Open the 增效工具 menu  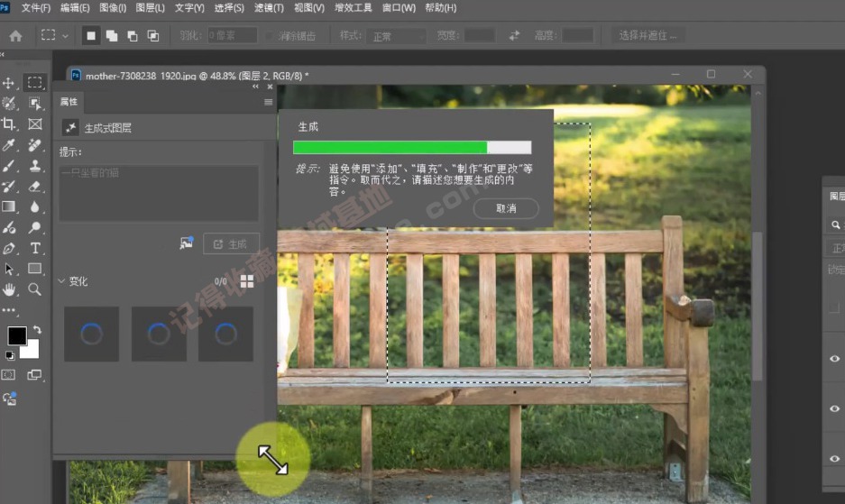pyautogui.click(x=353, y=8)
